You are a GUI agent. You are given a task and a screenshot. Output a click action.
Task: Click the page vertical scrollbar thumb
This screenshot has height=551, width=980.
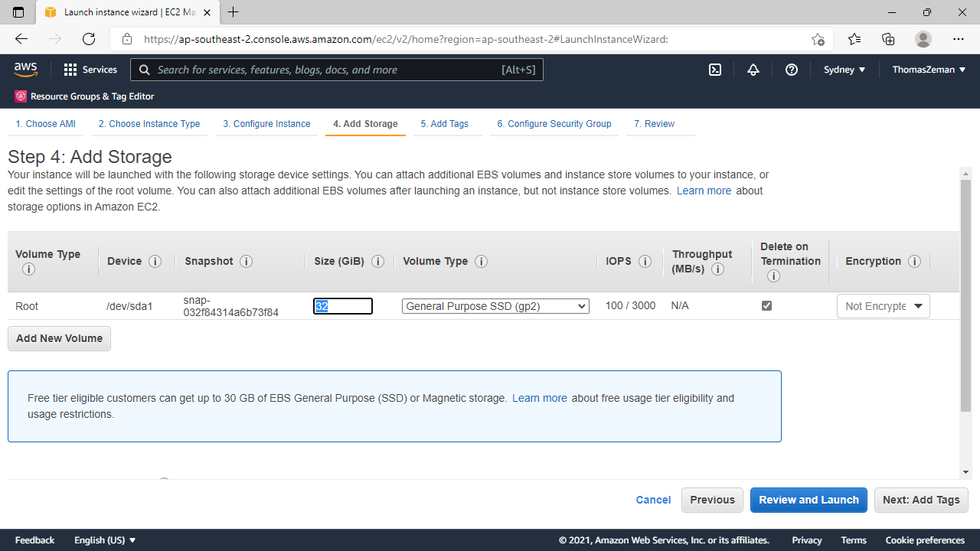point(965,295)
